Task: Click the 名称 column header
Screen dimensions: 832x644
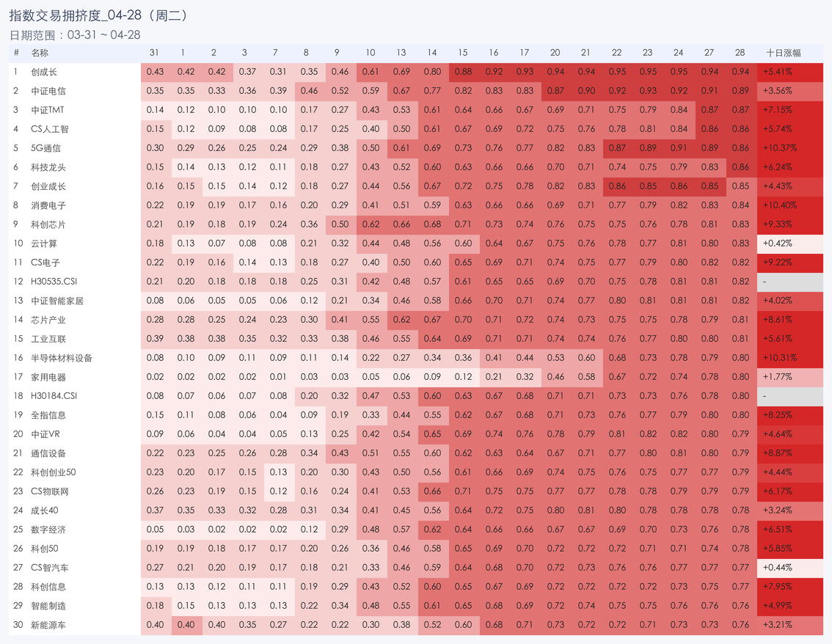Action: 40,53
